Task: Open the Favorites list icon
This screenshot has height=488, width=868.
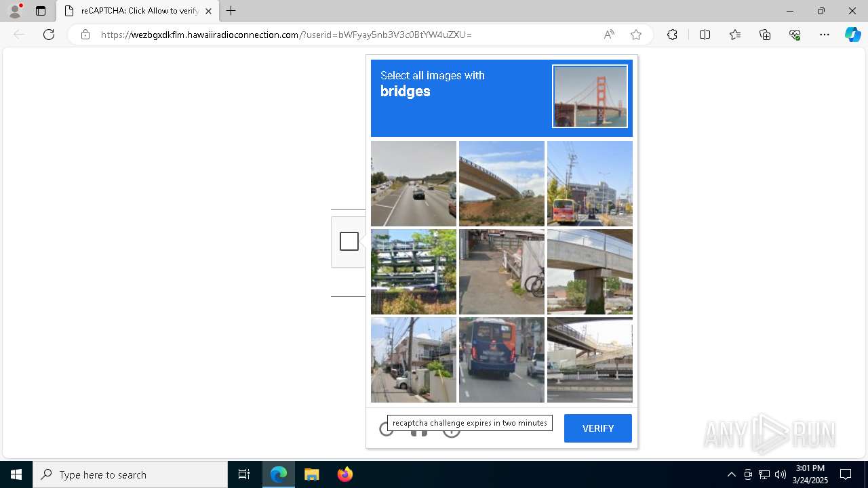Action: [735, 35]
